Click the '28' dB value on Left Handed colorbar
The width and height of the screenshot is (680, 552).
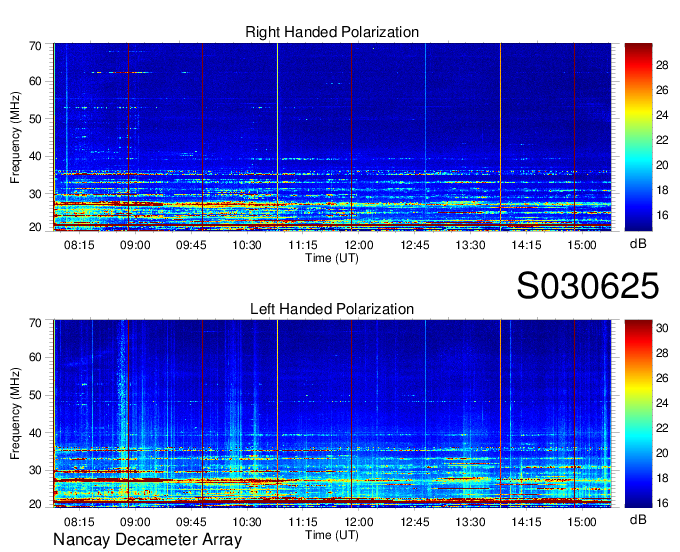(x=662, y=353)
